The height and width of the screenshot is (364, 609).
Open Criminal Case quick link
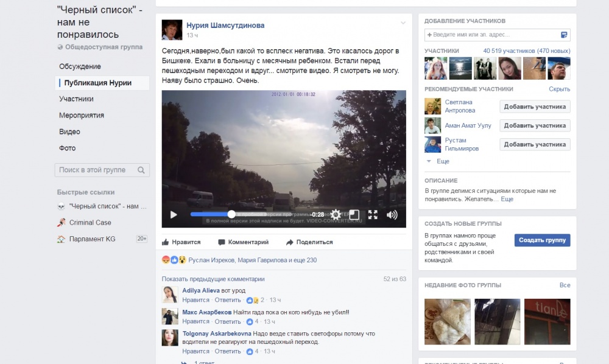point(90,223)
